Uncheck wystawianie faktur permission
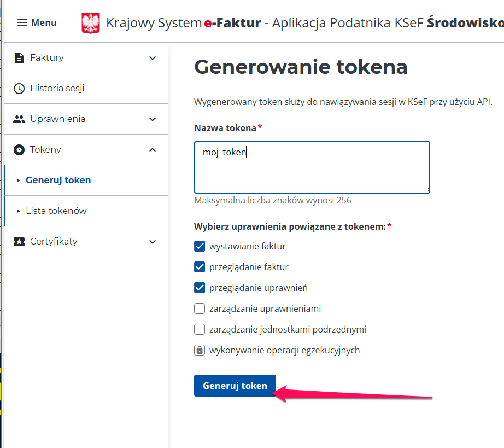Viewport: 504px width, 448px height. pos(199,246)
